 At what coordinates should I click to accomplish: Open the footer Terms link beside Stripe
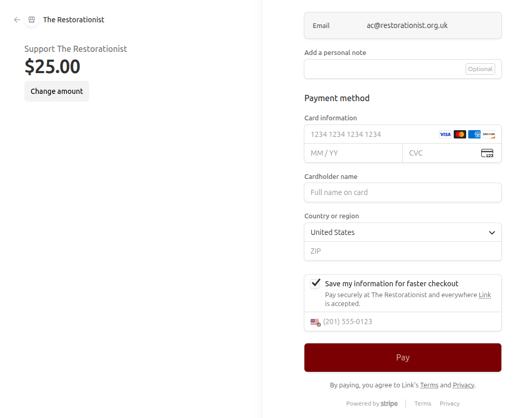[423, 403]
